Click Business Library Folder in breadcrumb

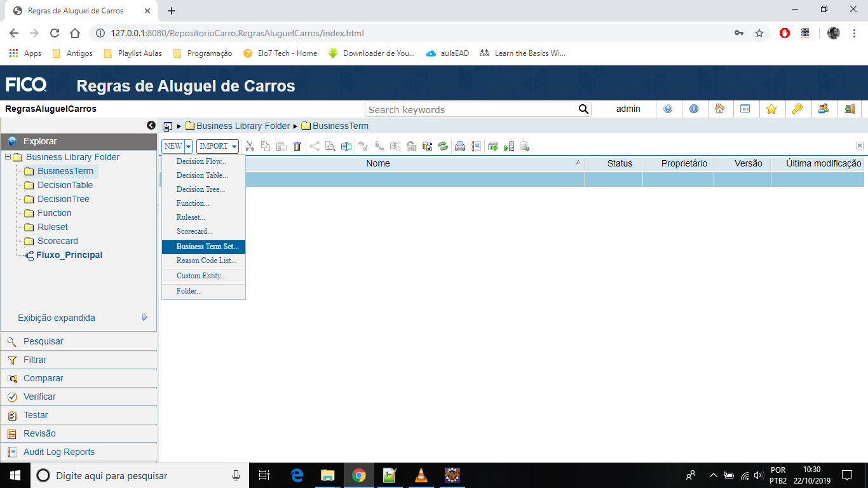pyautogui.click(x=243, y=126)
